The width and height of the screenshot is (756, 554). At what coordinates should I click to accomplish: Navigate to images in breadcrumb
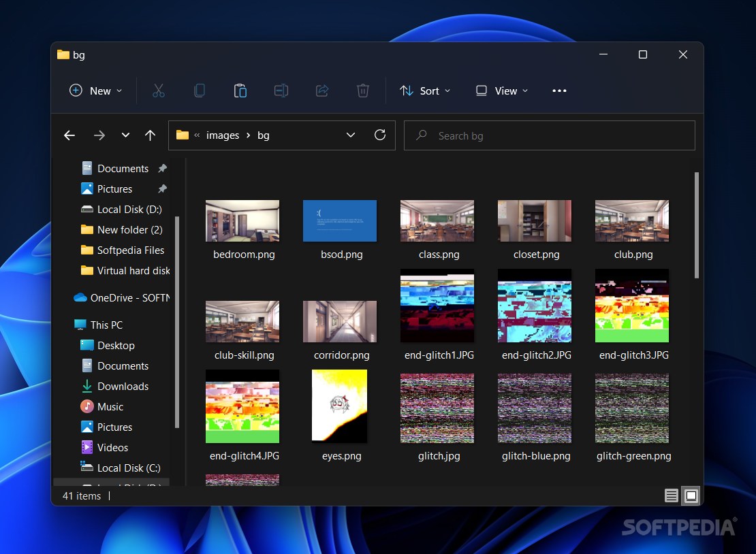223,135
